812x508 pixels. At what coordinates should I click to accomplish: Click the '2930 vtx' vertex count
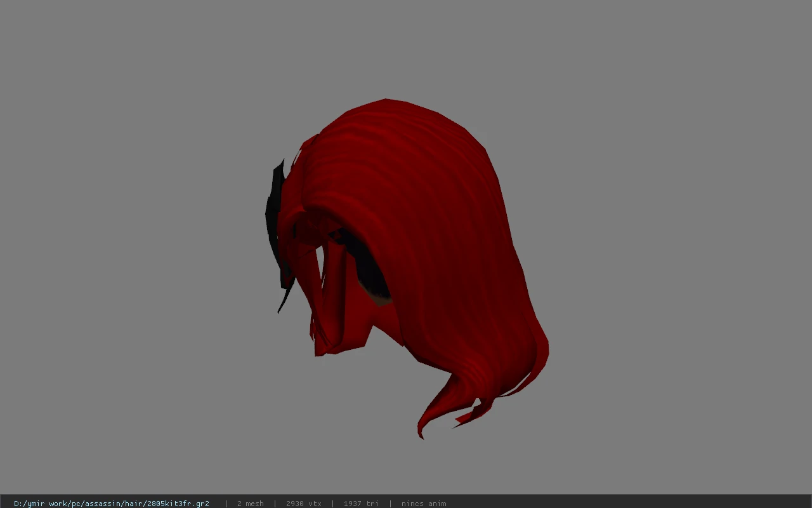click(x=303, y=504)
